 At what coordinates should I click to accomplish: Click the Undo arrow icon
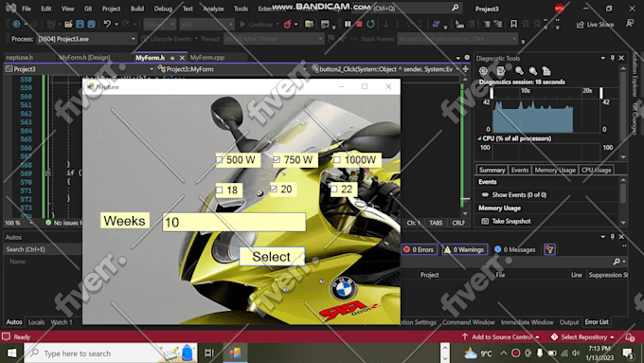click(107, 25)
